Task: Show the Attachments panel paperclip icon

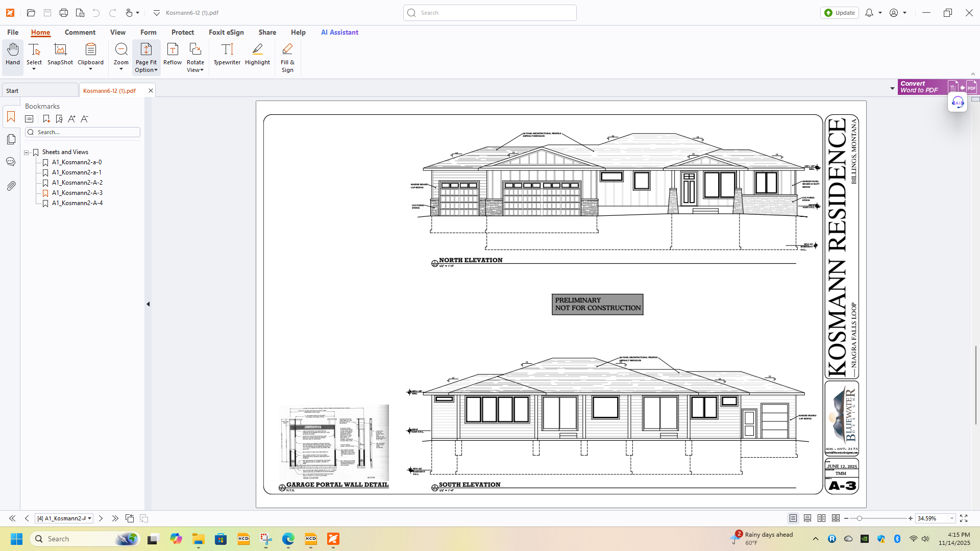Action: (11, 186)
